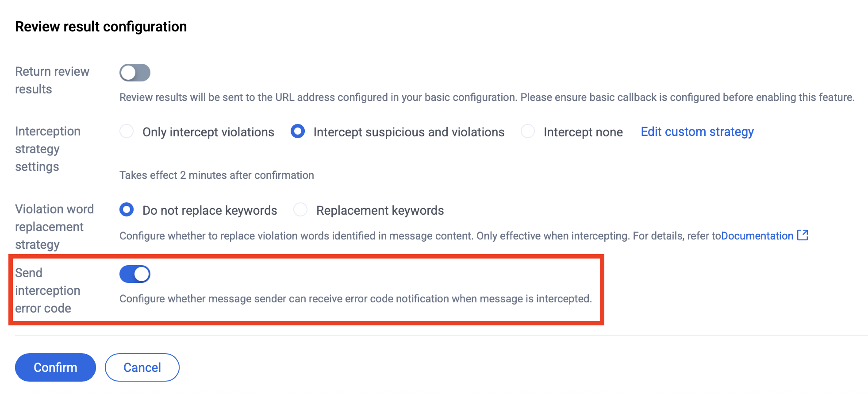The width and height of the screenshot is (868, 394).
Task: Click the 'Do not replace keywords' label text
Action: click(x=210, y=210)
